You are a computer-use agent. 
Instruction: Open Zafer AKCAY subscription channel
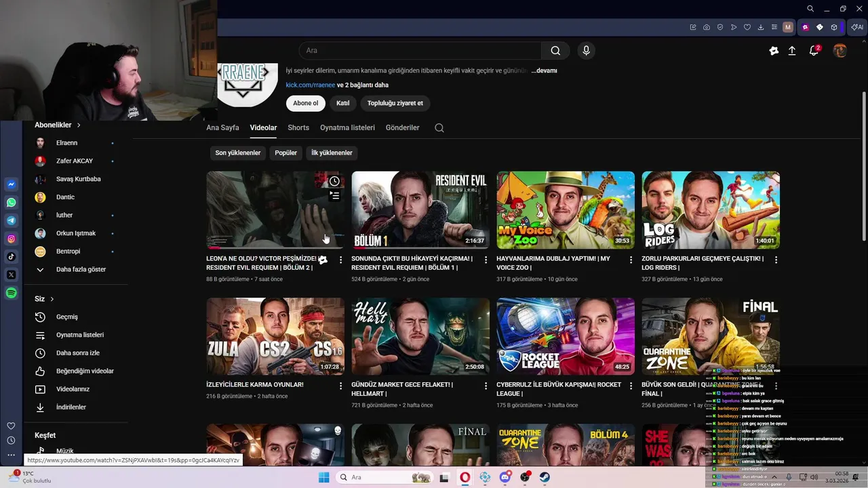75,161
